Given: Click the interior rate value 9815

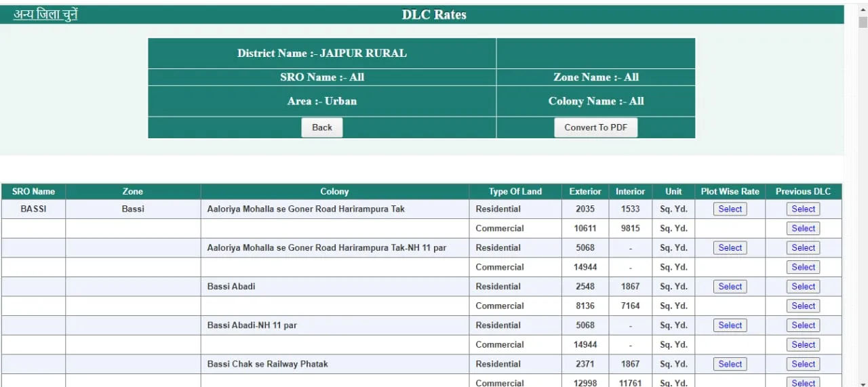Looking at the screenshot, I should 630,228.
